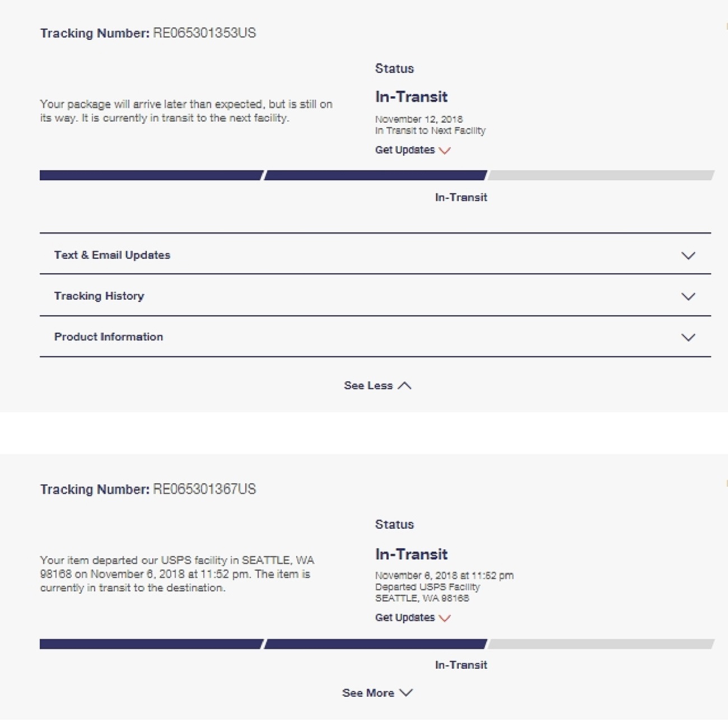
Task: Click red arrow by Get Updates for RE065301367US
Action: pyautogui.click(x=445, y=618)
